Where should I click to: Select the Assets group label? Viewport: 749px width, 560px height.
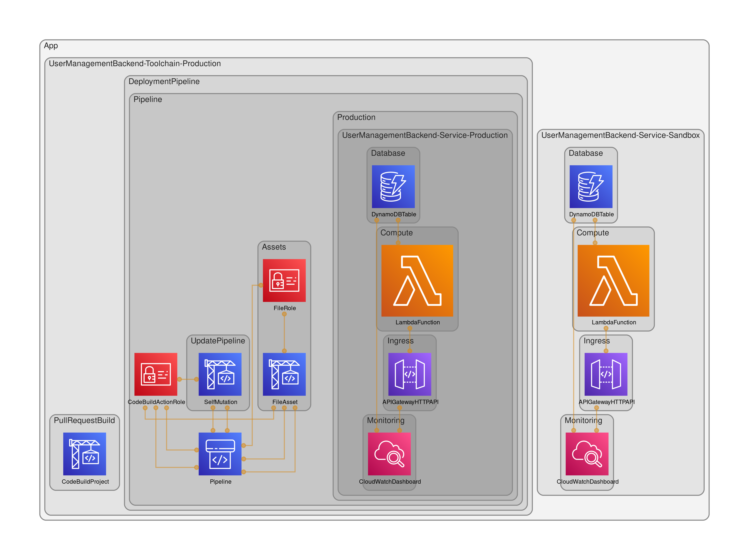pos(274,247)
